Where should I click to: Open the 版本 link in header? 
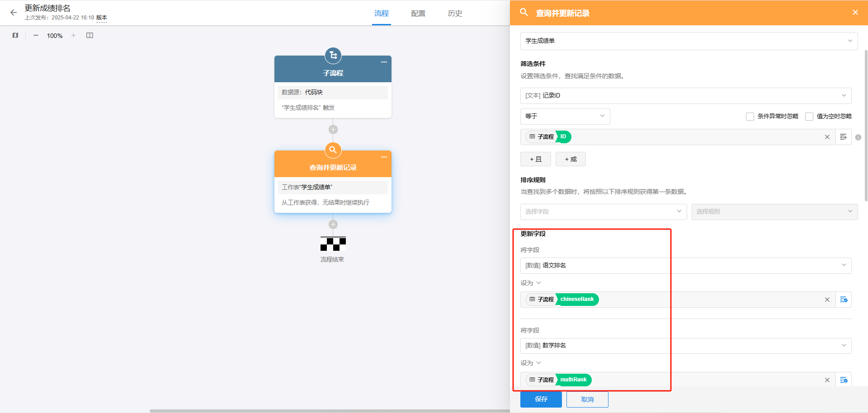coord(102,18)
